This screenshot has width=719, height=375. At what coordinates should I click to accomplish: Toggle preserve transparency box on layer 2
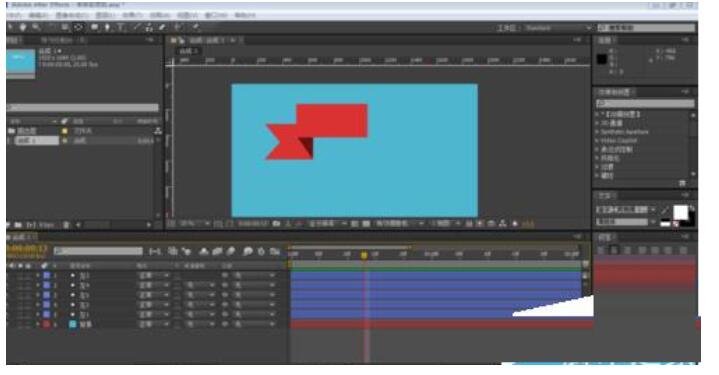click(x=178, y=285)
